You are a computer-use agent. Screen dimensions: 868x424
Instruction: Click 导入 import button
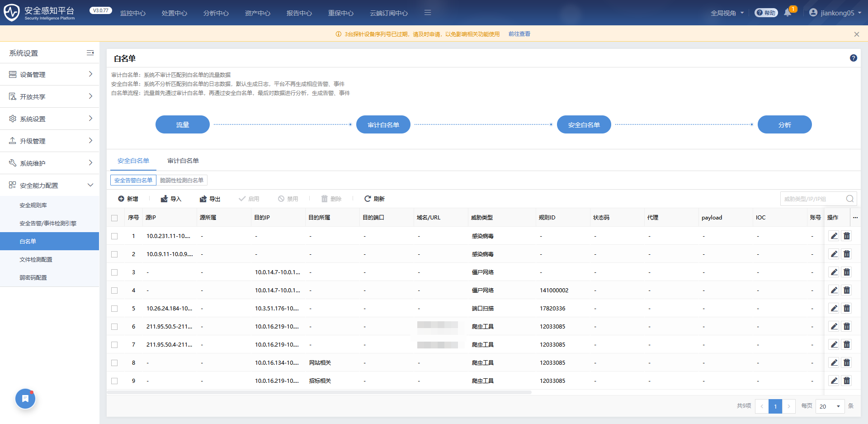point(171,199)
